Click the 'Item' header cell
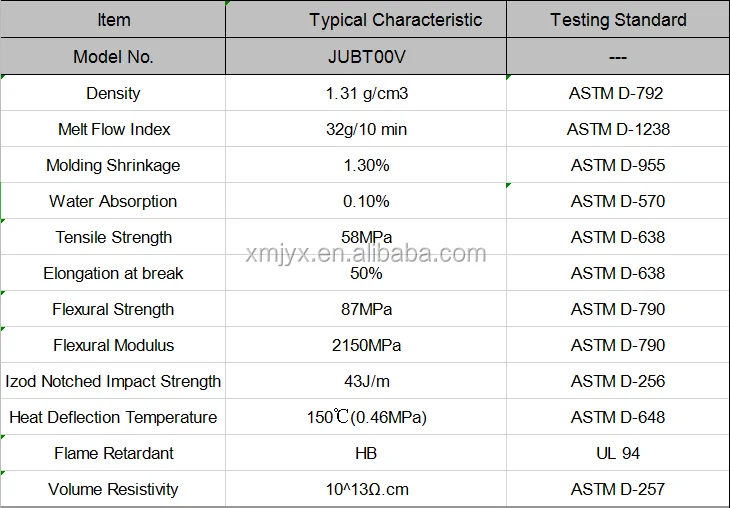 coord(113,20)
